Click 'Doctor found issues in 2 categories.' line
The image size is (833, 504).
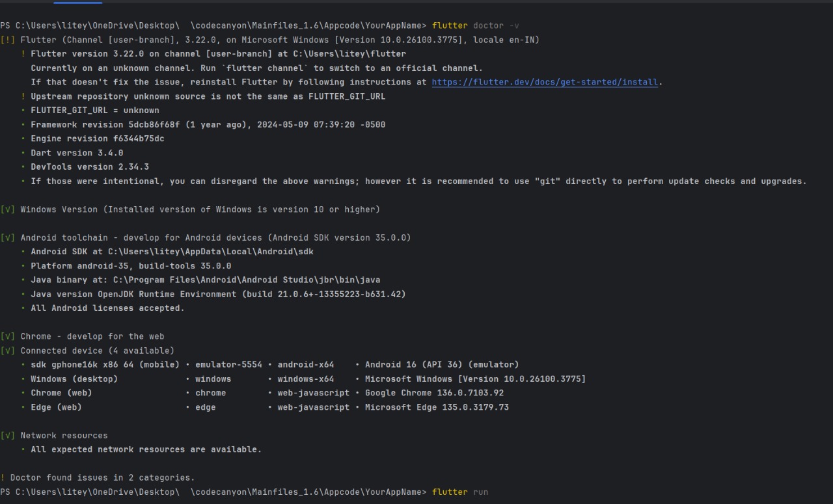[x=98, y=478]
